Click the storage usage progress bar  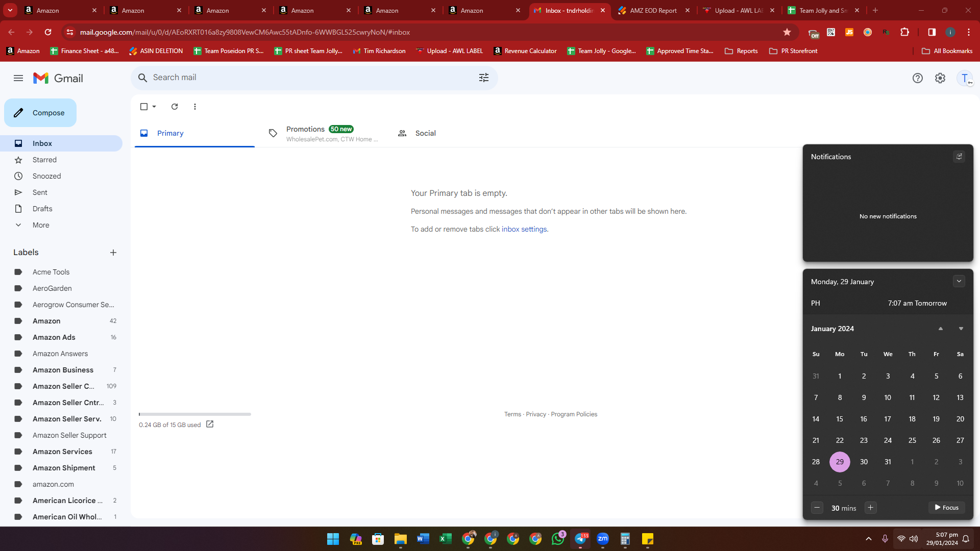195,414
